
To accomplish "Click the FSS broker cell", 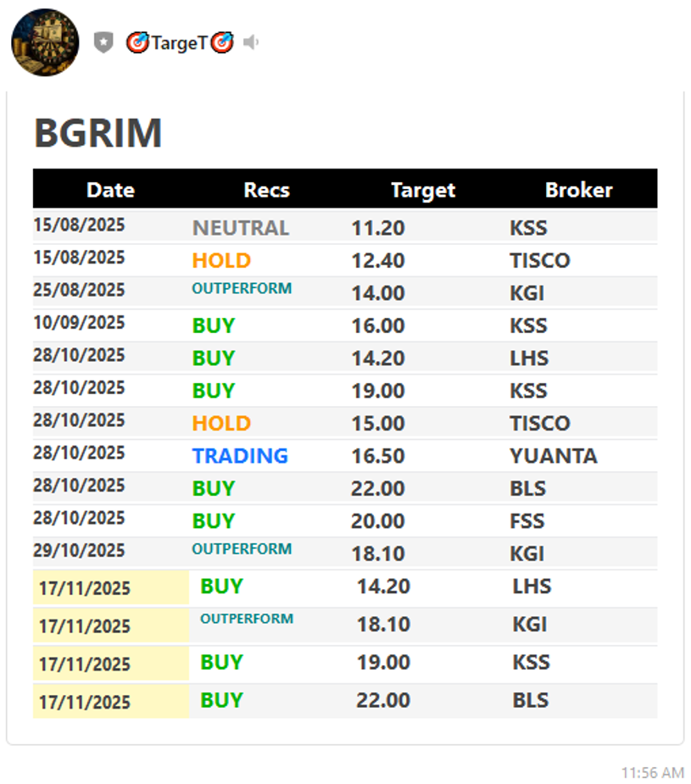I will (527, 521).
